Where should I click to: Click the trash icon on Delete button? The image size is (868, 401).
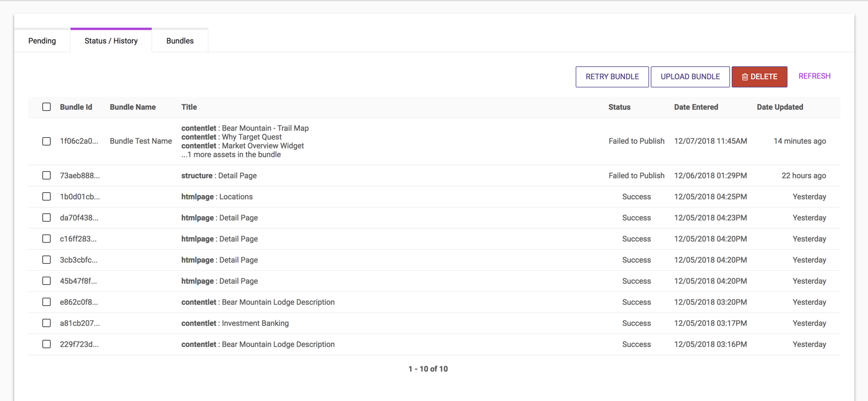[x=745, y=77]
